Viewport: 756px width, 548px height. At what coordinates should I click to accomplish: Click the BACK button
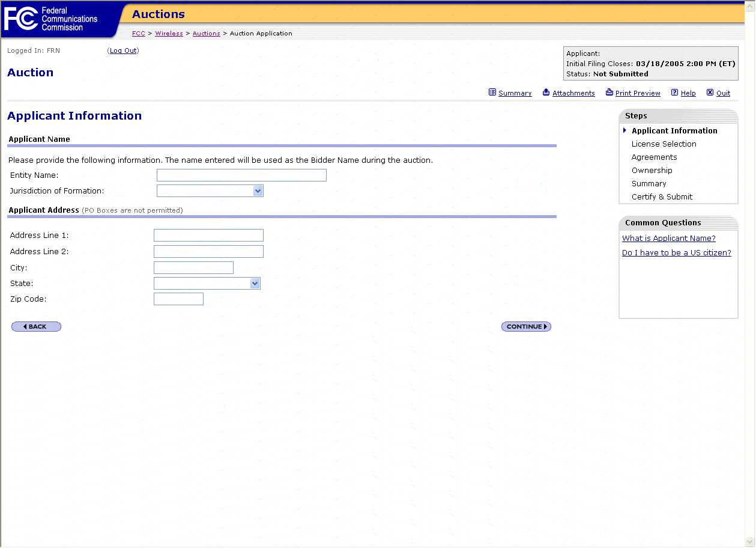tap(36, 327)
